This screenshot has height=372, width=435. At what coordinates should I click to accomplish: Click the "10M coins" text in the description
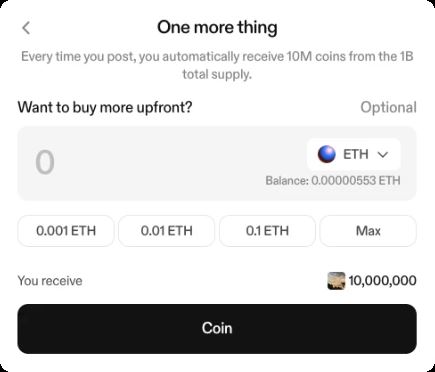click(316, 56)
